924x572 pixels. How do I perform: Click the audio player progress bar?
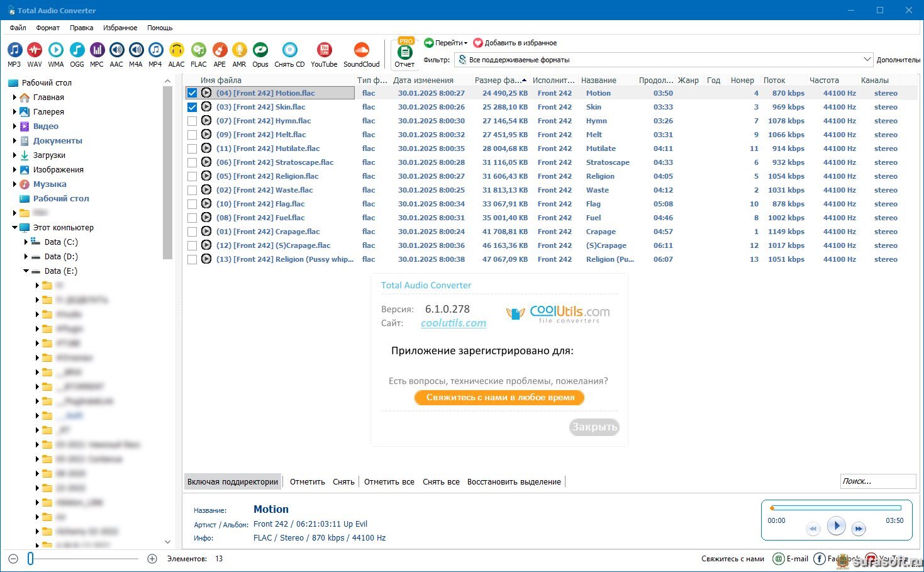tap(836, 508)
